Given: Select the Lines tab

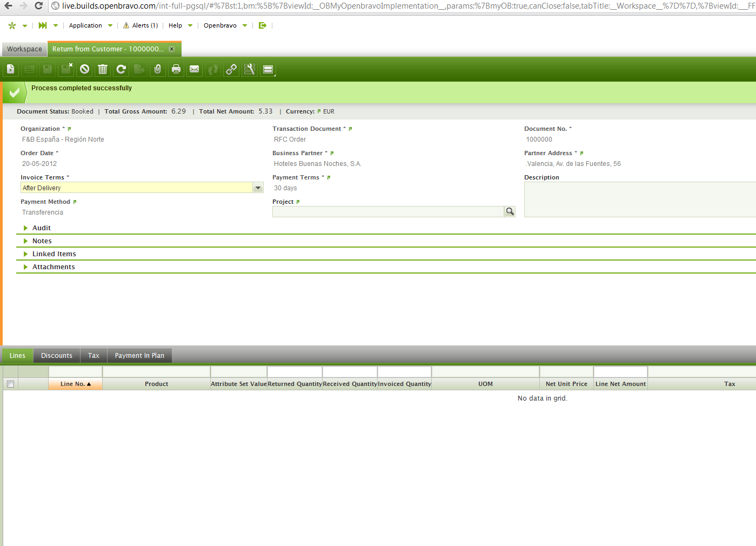Looking at the screenshot, I should tap(17, 356).
